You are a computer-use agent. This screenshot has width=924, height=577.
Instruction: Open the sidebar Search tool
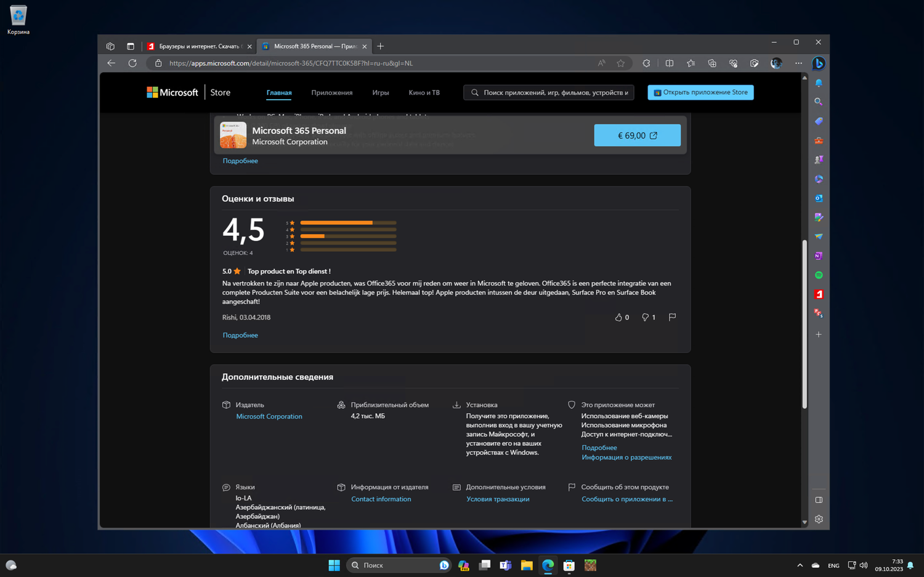pos(819,102)
